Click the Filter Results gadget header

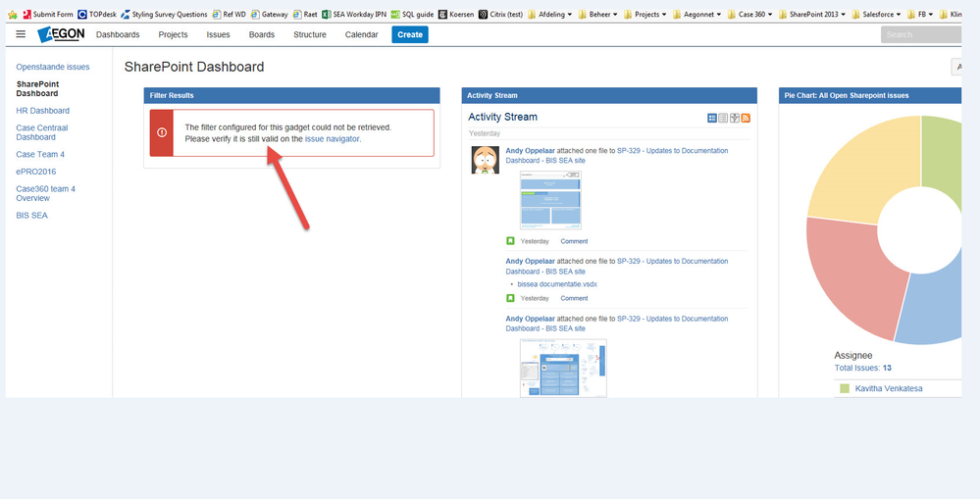(x=292, y=95)
